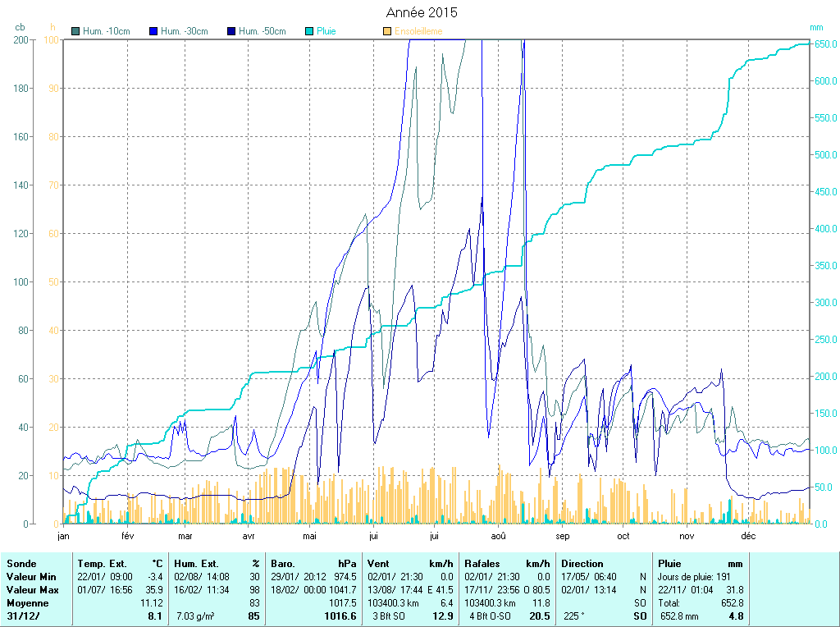Click the Temp. Ext. column header
840x627 pixels.
103,564
